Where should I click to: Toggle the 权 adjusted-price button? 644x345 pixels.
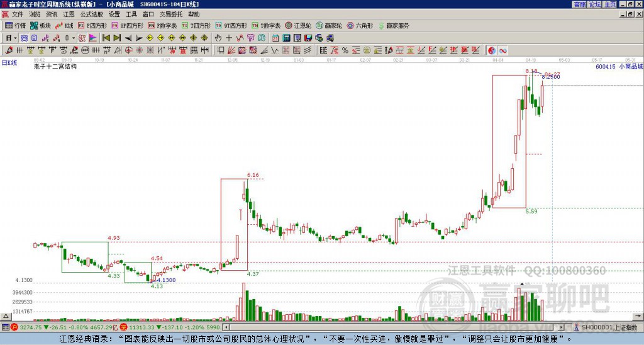pos(82,38)
